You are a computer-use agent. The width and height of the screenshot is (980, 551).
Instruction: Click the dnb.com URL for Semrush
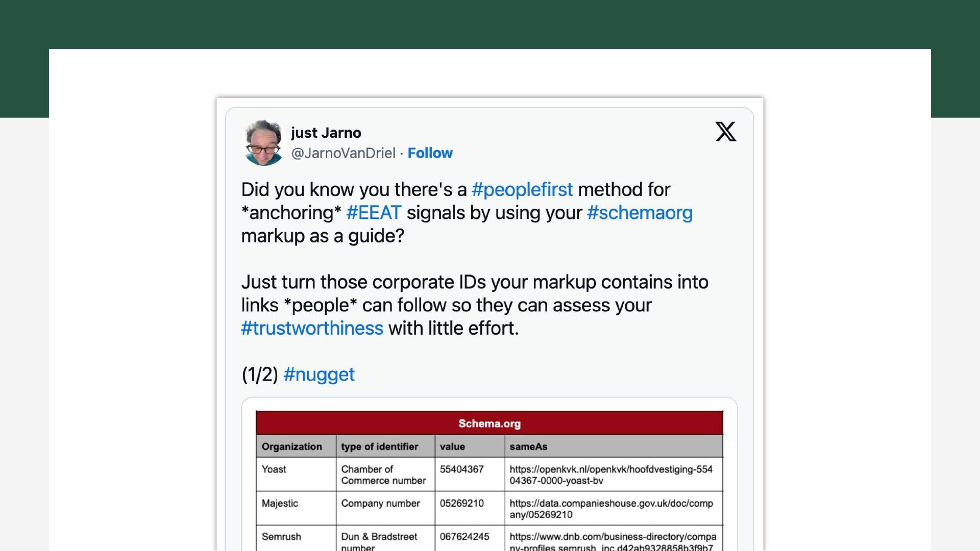612,542
